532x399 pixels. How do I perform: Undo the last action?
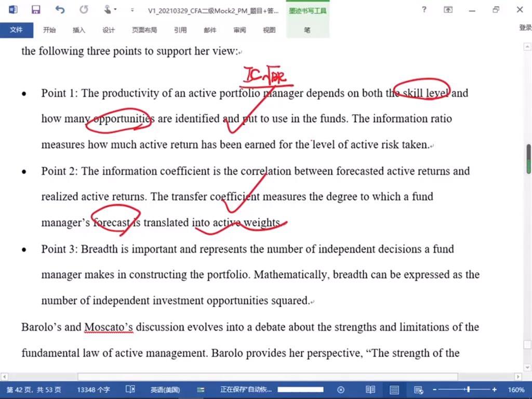point(60,9)
